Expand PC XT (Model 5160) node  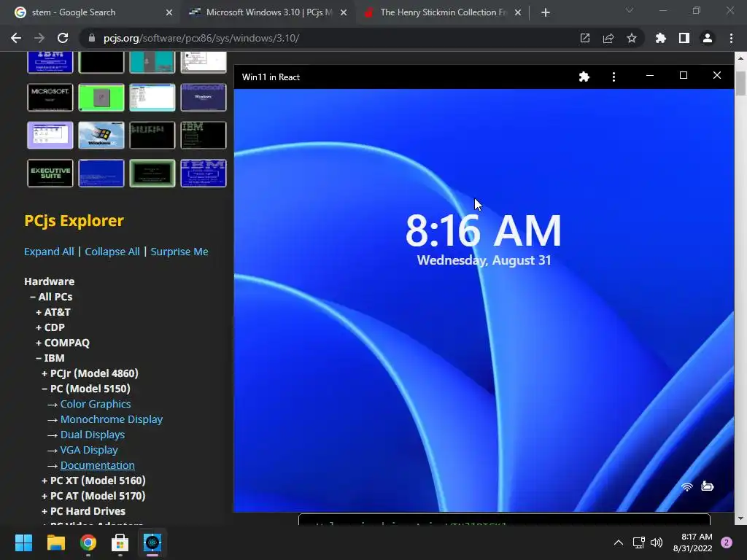93,480
